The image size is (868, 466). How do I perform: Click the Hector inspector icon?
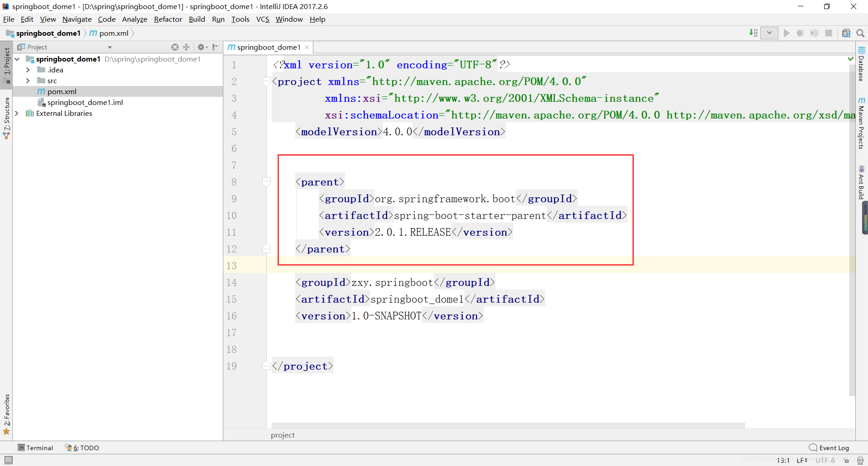860,460
